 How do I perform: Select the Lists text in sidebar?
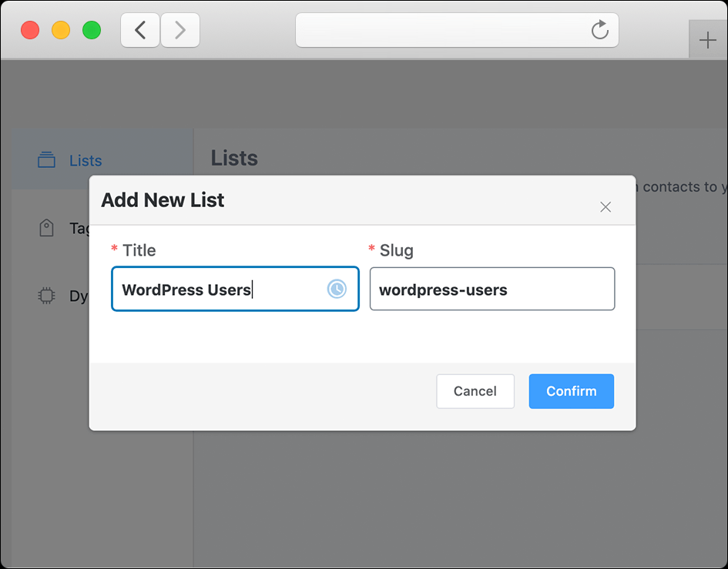pos(86,161)
